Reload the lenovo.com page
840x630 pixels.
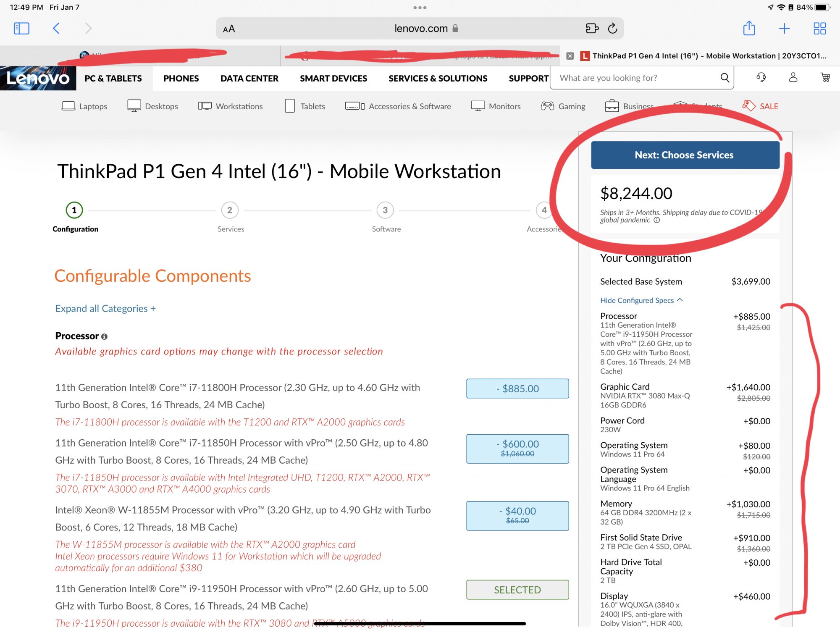click(613, 29)
